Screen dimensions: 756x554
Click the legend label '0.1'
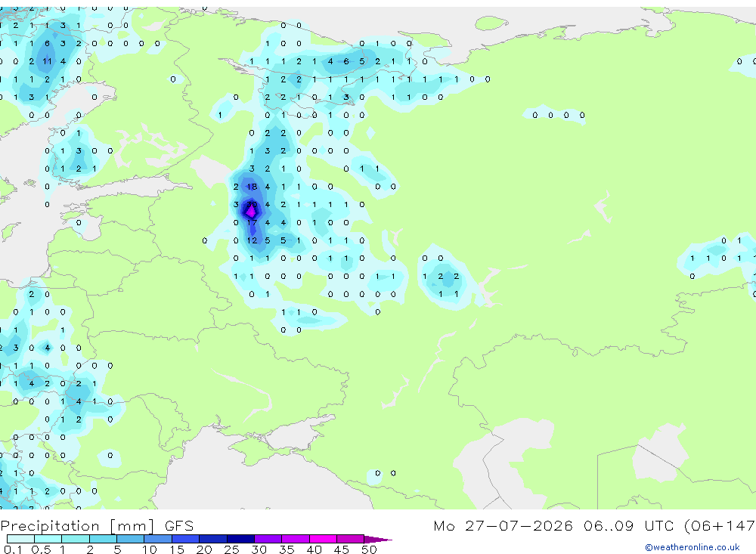(x=13, y=549)
